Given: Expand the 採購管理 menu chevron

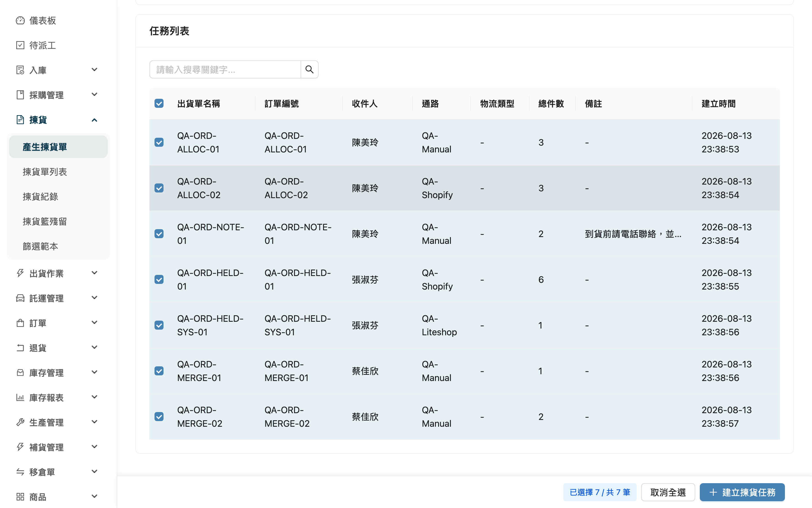Looking at the screenshot, I should [x=94, y=95].
